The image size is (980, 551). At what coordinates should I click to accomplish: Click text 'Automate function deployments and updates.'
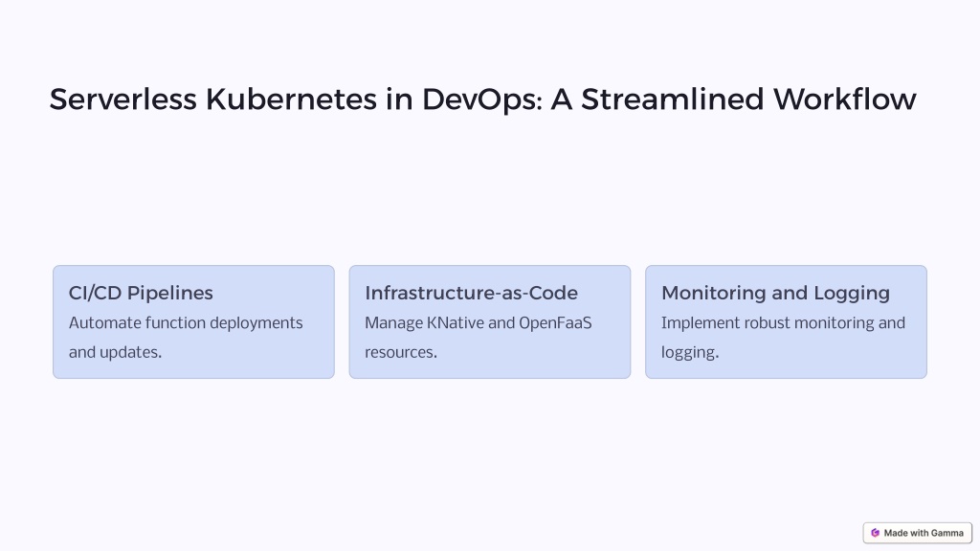186,338
